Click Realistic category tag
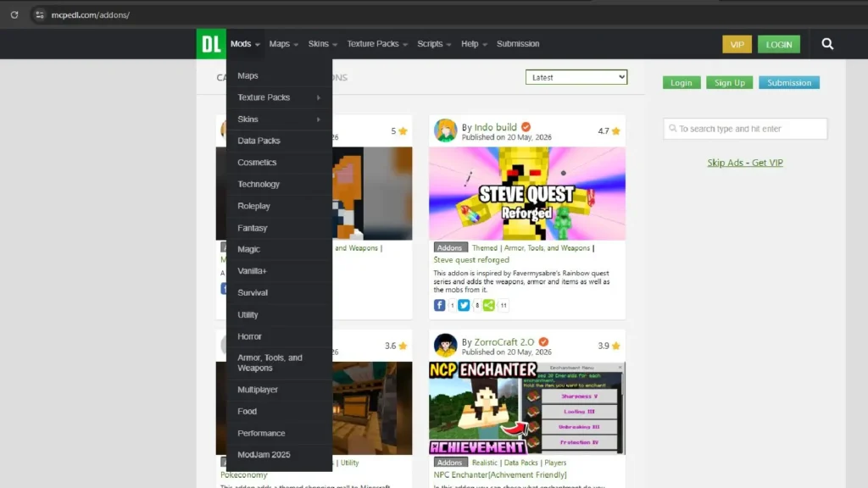868x488 pixels. pos(484,463)
